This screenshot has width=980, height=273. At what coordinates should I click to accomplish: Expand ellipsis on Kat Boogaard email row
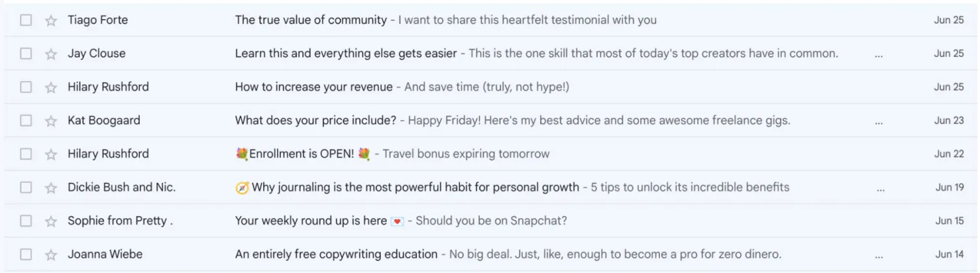point(879,122)
